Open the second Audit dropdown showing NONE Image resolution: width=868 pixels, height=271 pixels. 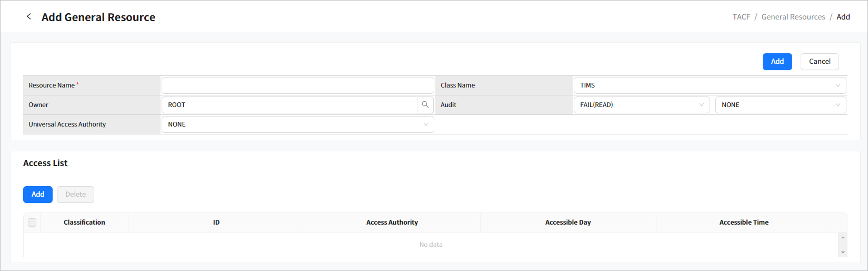tap(780, 105)
